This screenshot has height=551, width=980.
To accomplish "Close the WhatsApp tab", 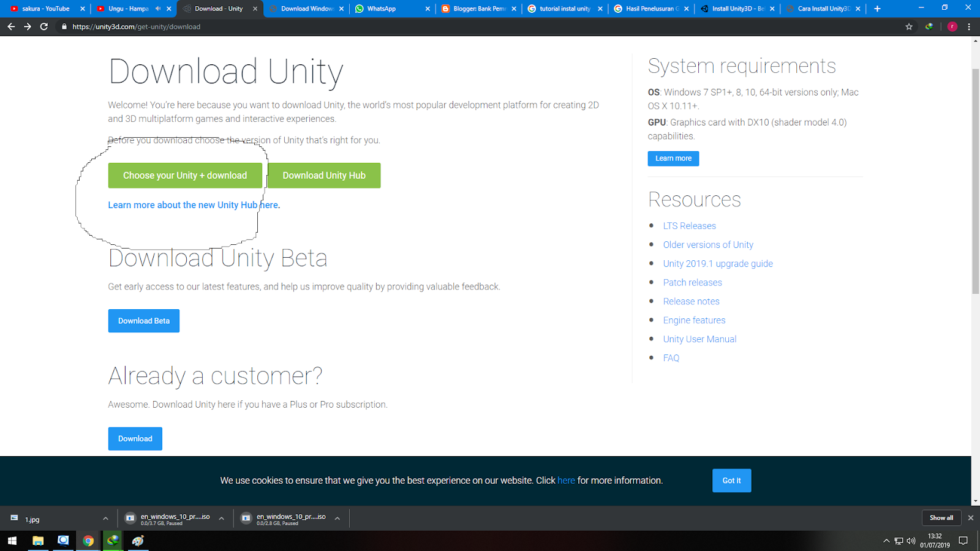I will point(428,9).
